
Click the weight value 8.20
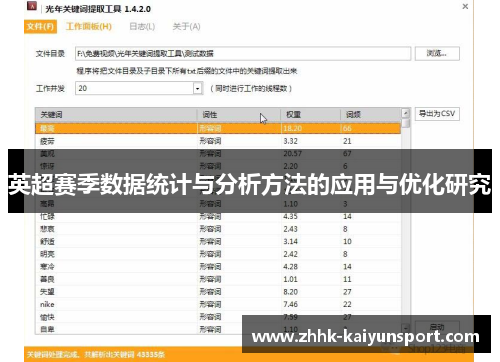click(290, 292)
